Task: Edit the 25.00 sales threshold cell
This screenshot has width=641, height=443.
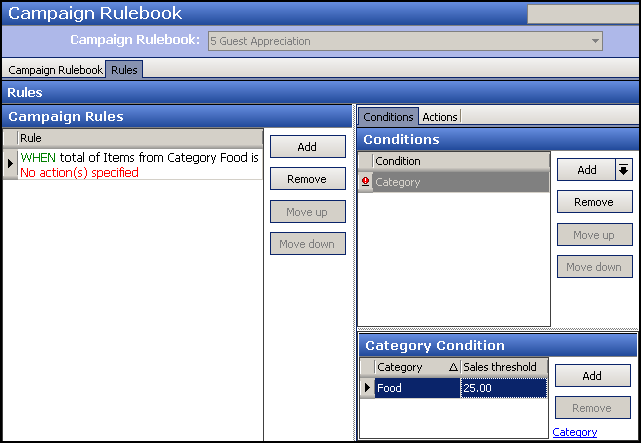Action: [x=504, y=388]
